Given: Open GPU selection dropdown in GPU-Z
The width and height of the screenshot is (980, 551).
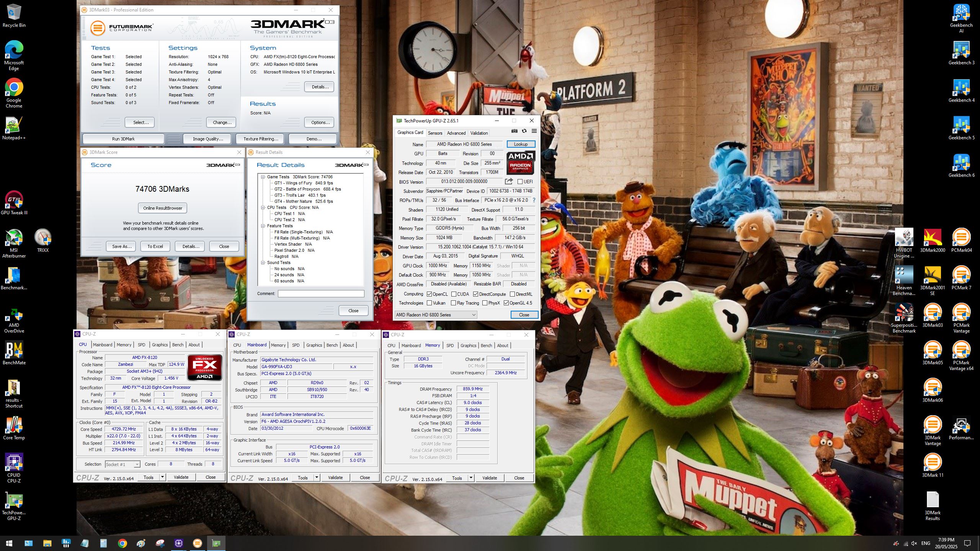Looking at the screenshot, I should pos(436,315).
